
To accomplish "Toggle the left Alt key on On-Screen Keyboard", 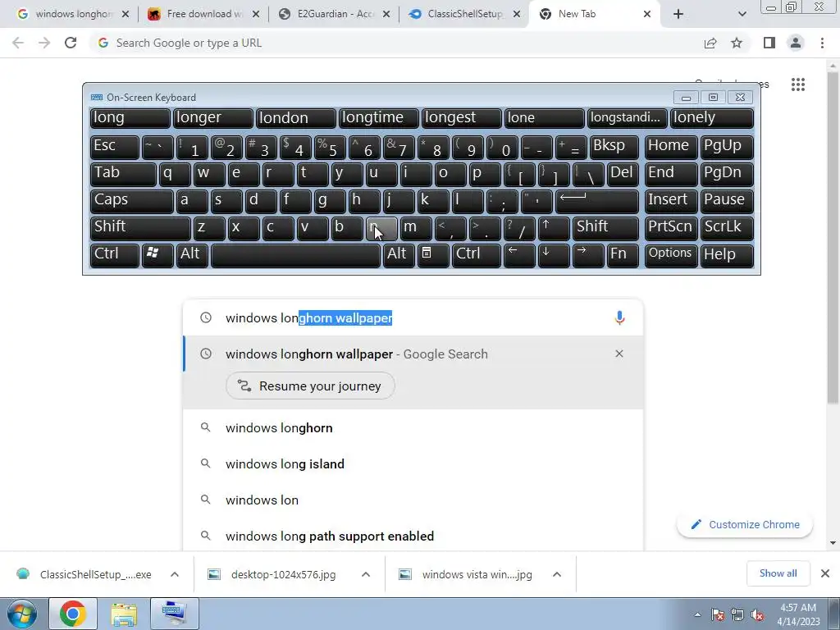I will pos(192,256).
